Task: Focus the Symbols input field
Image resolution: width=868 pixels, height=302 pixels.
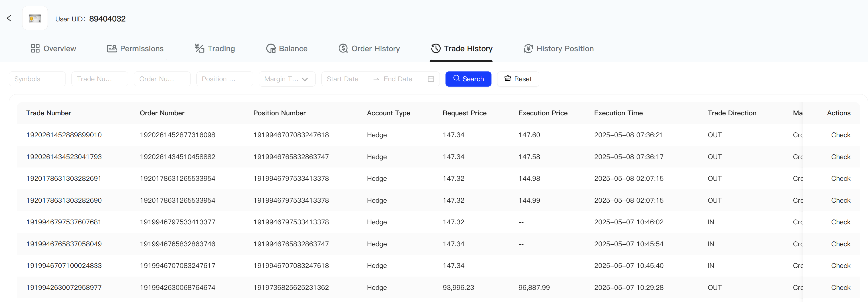Action: [x=37, y=79]
